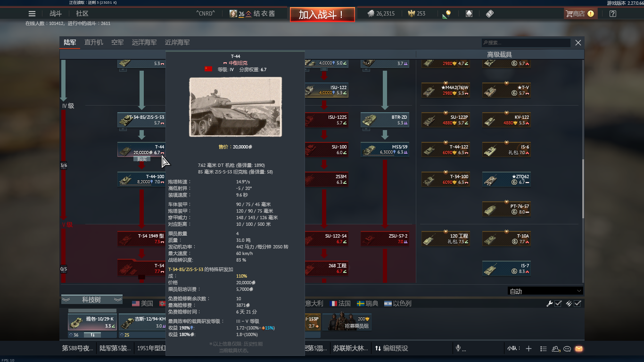Select premium 120 工程 vehicle
644x362 pixels.
[x=446, y=239]
